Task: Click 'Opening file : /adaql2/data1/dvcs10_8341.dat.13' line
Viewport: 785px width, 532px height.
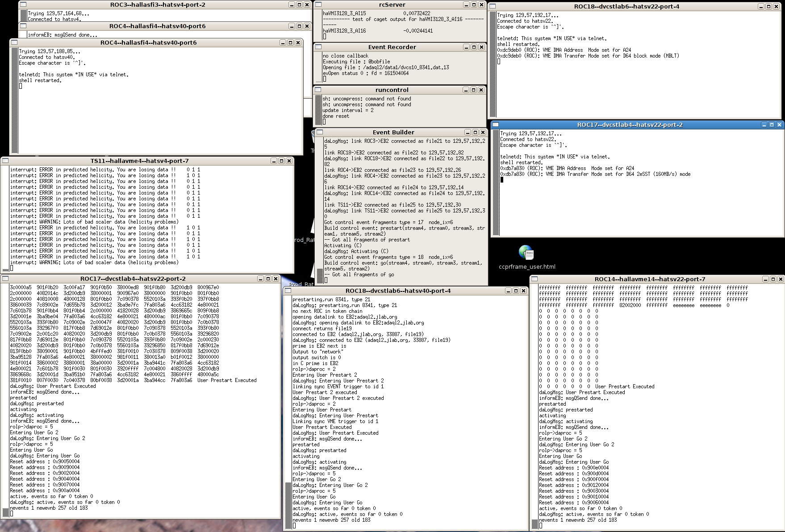Action: click(x=386, y=67)
